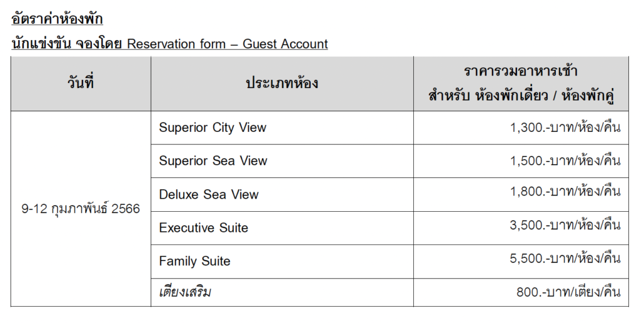The width and height of the screenshot is (644, 323).
Task: Select the 1,500 baht price cell
Action: tap(565, 161)
